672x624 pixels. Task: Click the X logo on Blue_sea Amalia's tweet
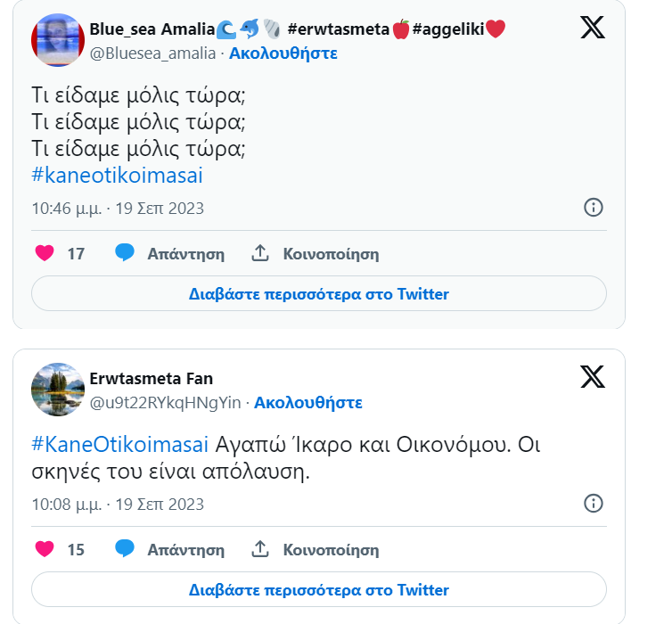point(593,28)
